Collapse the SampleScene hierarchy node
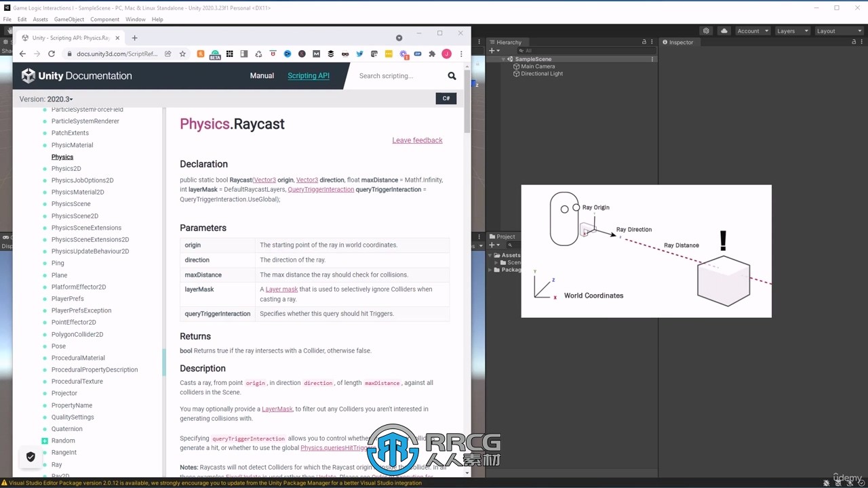This screenshot has height=488, width=868. 505,59
